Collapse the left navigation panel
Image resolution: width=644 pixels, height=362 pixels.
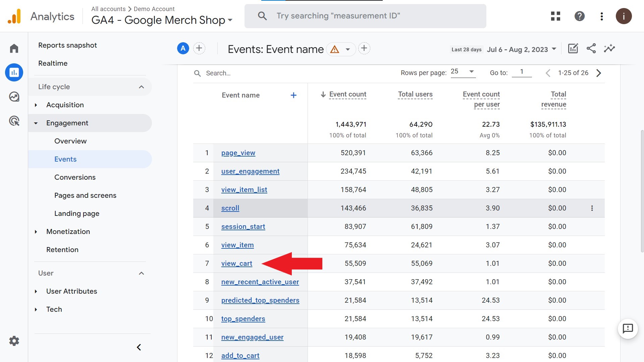(139, 347)
